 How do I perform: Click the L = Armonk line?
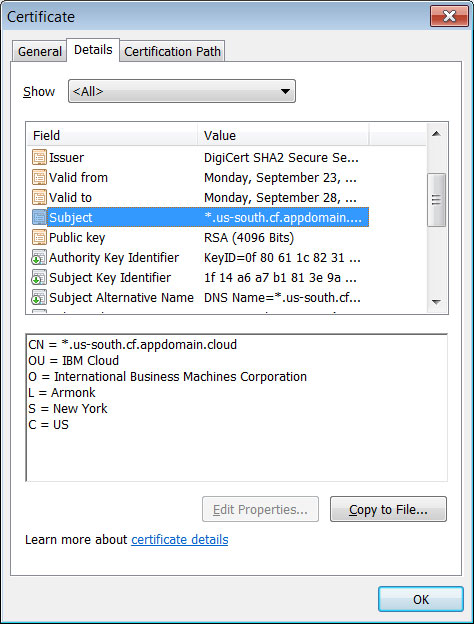point(62,393)
